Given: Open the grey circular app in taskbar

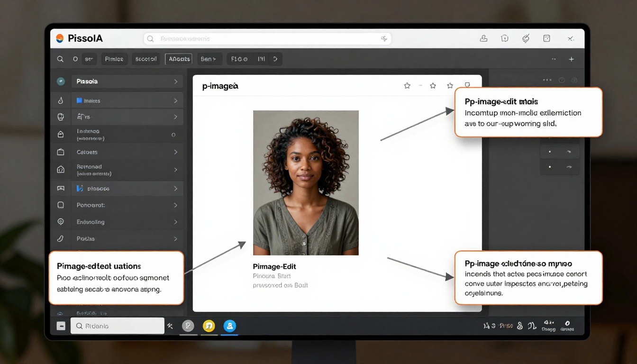Looking at the screenshot, I should [x=188, y=326].
